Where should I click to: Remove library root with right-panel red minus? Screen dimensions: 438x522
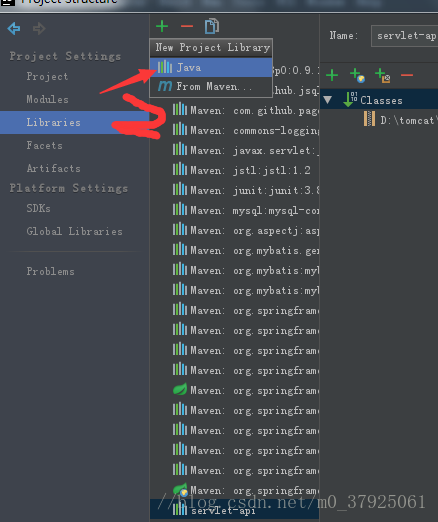coord(407,75)
